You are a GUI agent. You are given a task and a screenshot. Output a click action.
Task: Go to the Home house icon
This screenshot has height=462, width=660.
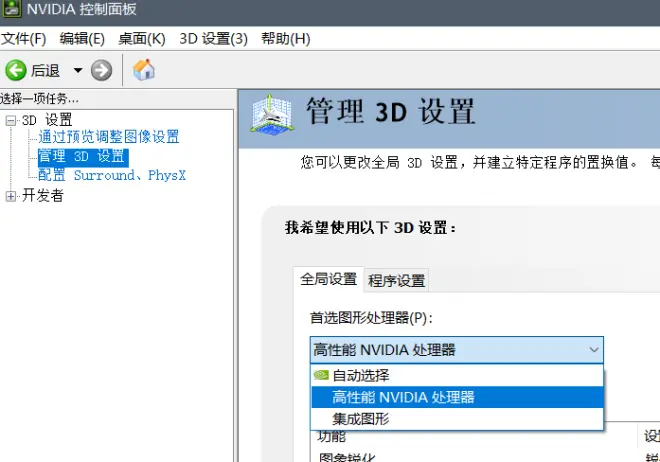(x=144, y=70)
